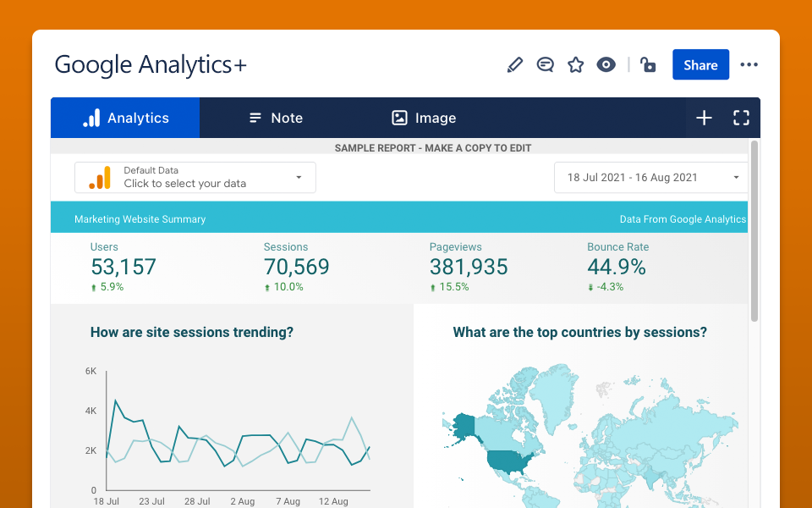Click the Google Analytics orange bars logo
Image resolution: width=812 pixels, height=508 pixels.
[100, 177]
